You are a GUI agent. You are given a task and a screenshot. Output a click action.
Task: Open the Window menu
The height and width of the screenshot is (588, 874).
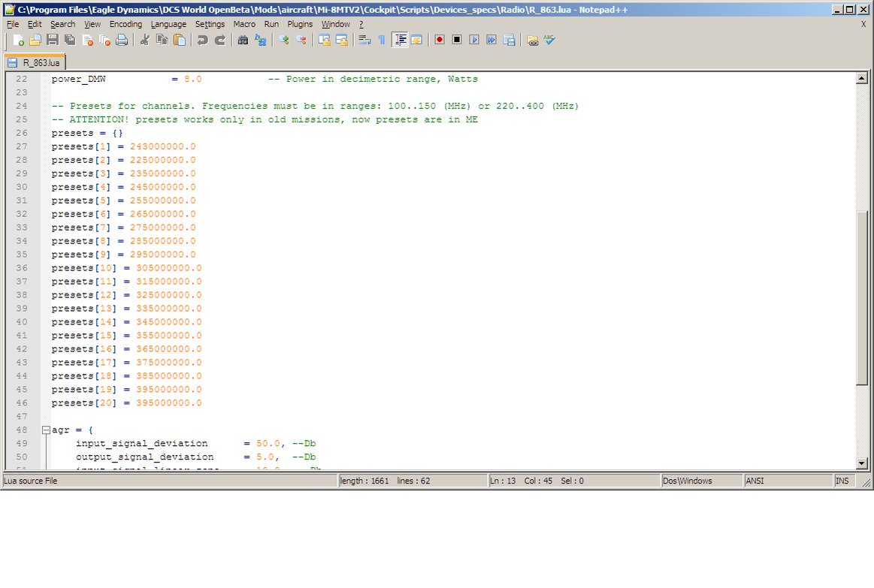tap(336, 24)
